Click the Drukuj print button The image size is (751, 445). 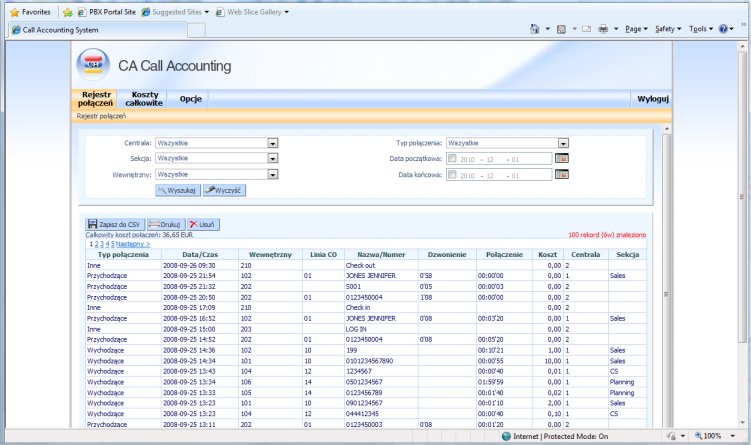point(166,224)
